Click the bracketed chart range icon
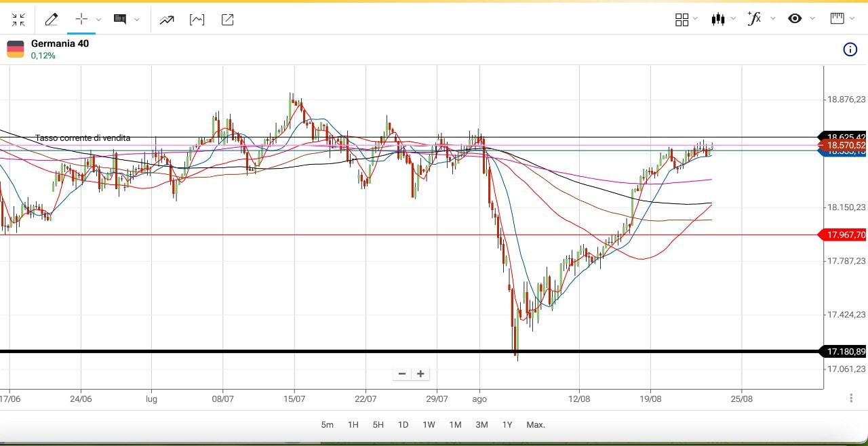868x446 pixels. (x=197, y=20)
